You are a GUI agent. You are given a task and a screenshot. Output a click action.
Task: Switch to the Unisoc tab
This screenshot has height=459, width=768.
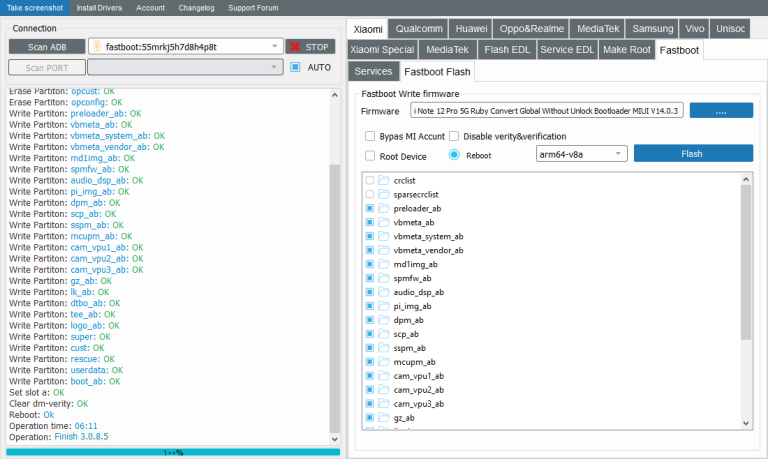(730, 28)
